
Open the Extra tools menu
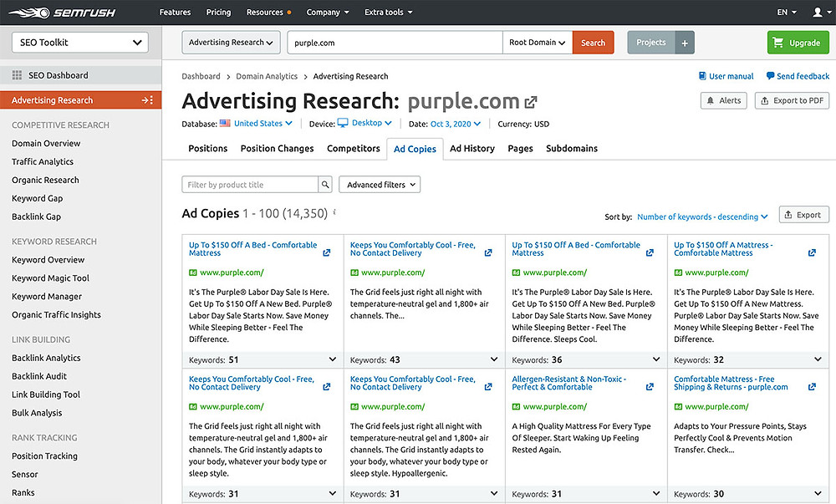388,12
